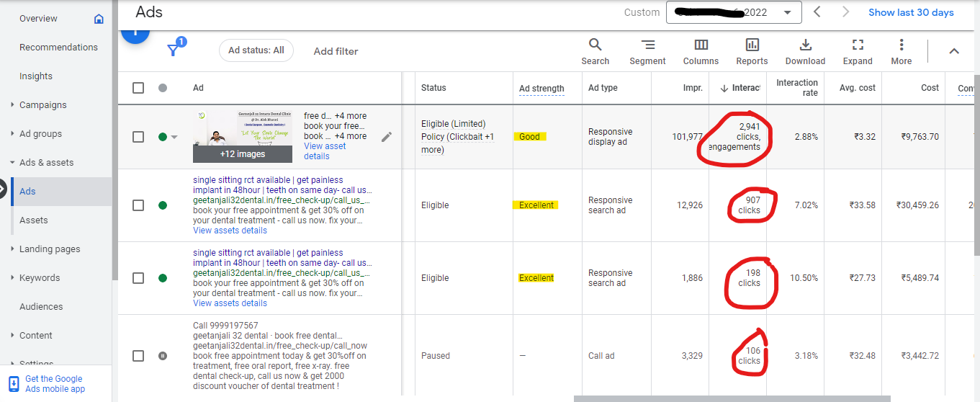Open Recommendations in the left sidebar
The width and height of the screenshot is (980, 402).
pos(58,48)
